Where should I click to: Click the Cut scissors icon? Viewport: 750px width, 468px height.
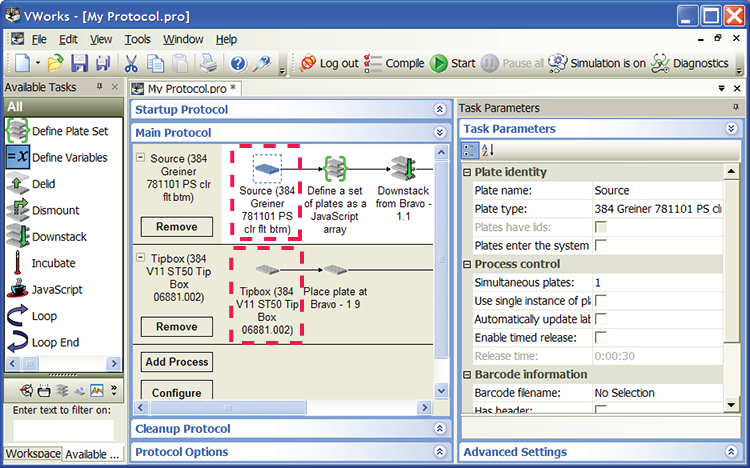click(131, 64)
